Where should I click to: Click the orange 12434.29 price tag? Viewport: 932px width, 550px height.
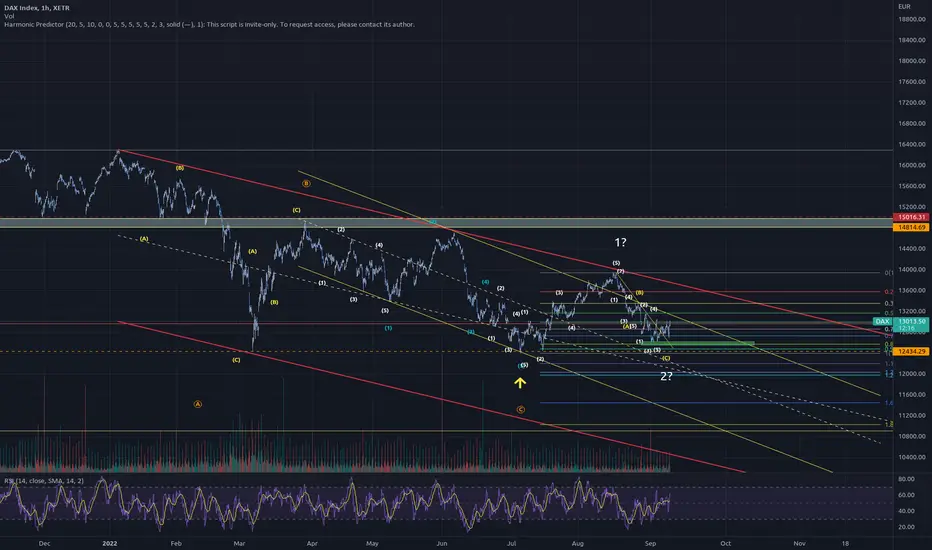(912, 351)
